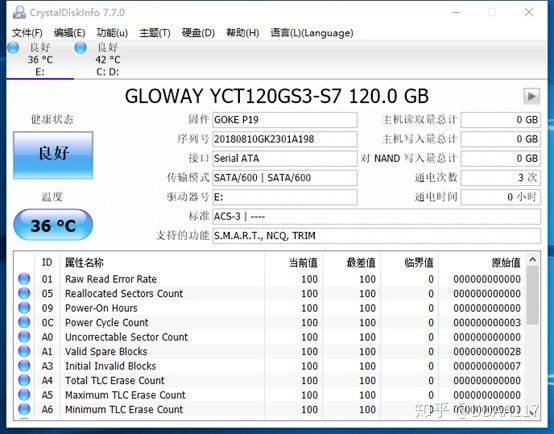Image resolution: width=554 pixels, height=434 pixels.
Task: Close the CrystalDiskInfo window
Action: (x=529, y=12)
